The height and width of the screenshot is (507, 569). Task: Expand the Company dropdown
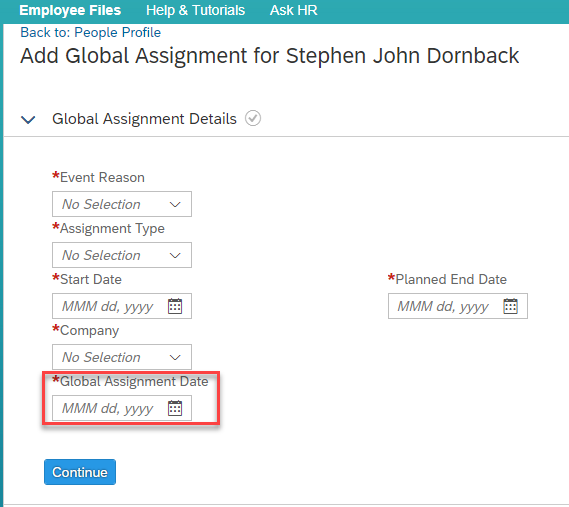[x=122, y=357]
